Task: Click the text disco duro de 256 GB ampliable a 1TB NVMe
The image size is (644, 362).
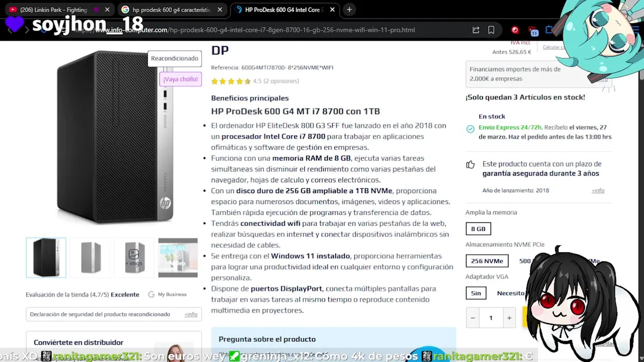Action: (314, 191)
